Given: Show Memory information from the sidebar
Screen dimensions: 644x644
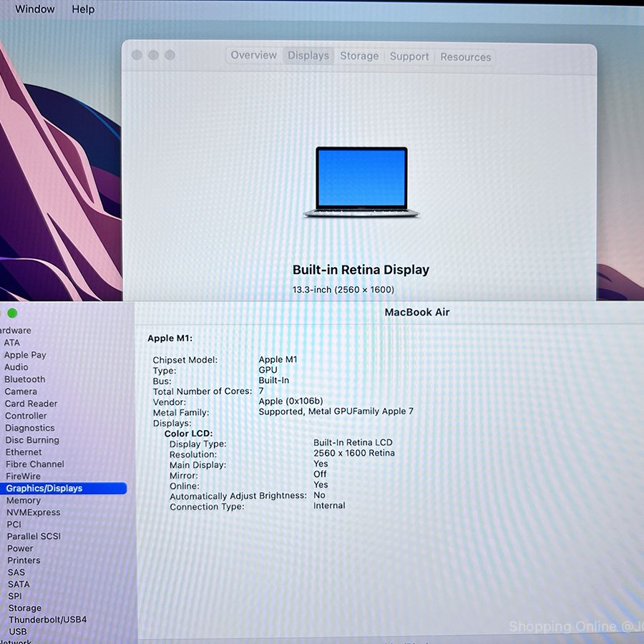Looking at the screenshot, I should pos(24,500).
